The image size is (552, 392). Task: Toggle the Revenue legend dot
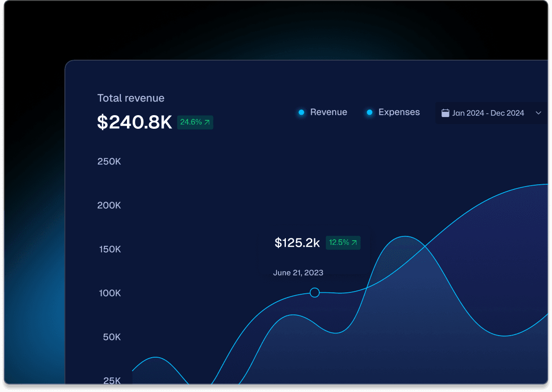click(x=301, y=112)
